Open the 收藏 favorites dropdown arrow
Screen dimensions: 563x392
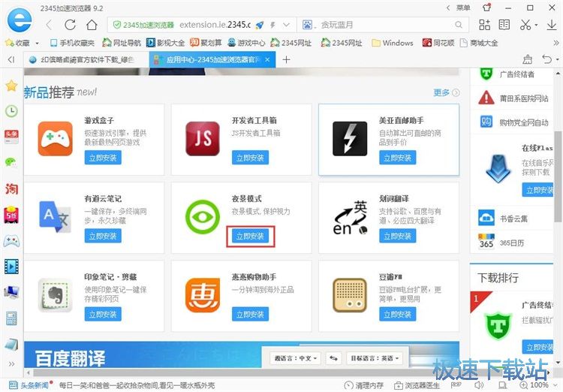point(37,43)
